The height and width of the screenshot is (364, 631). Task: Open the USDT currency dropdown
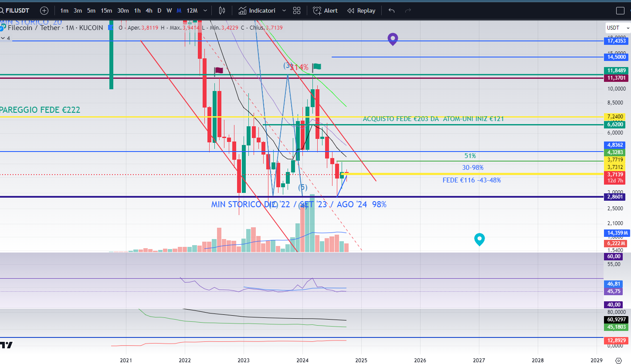(618, 28)
